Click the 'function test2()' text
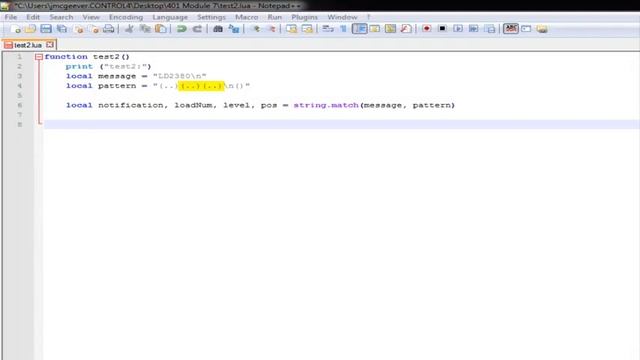 coord(87,57)
